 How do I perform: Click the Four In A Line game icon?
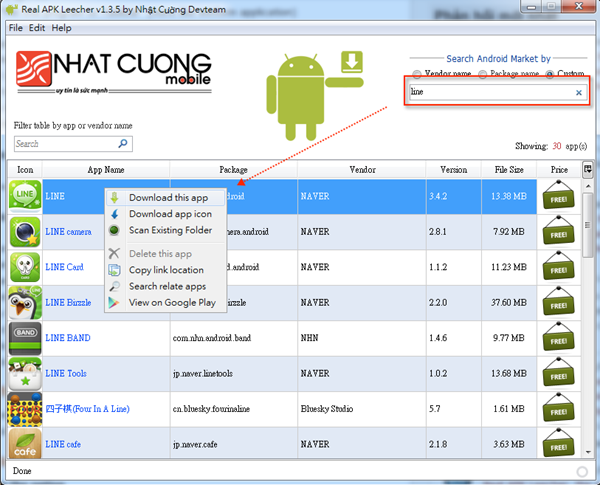click(25, 409)
